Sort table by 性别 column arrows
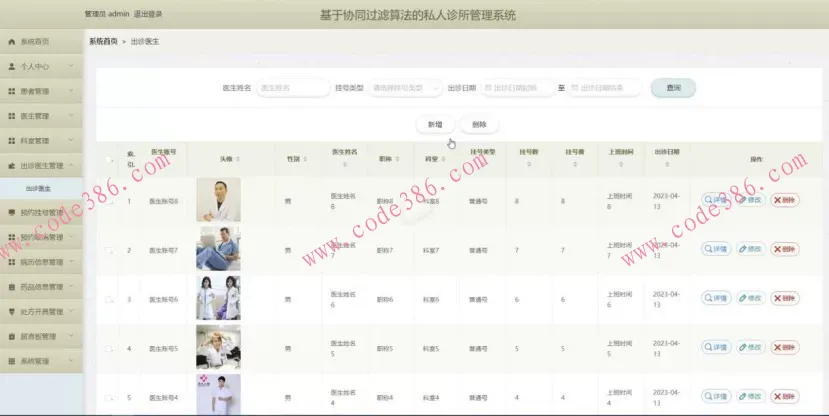Viewport: 829px width, 416px height. [x=305, y=159]
